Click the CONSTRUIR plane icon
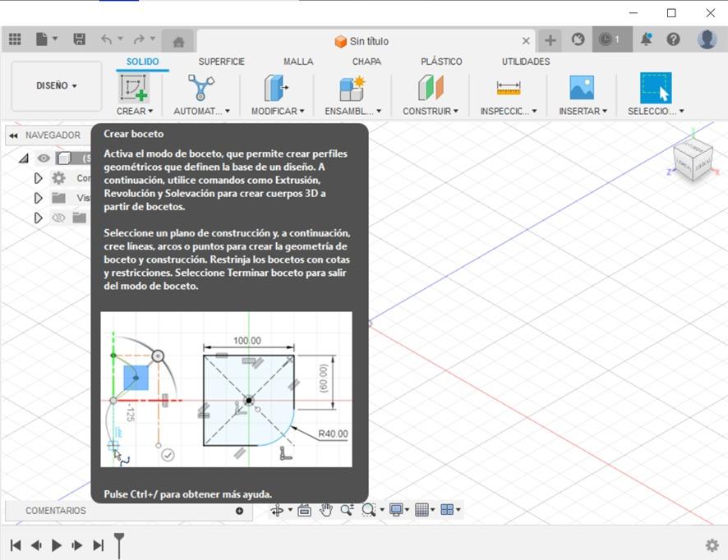728x560 pixels. tap(431, 88)
